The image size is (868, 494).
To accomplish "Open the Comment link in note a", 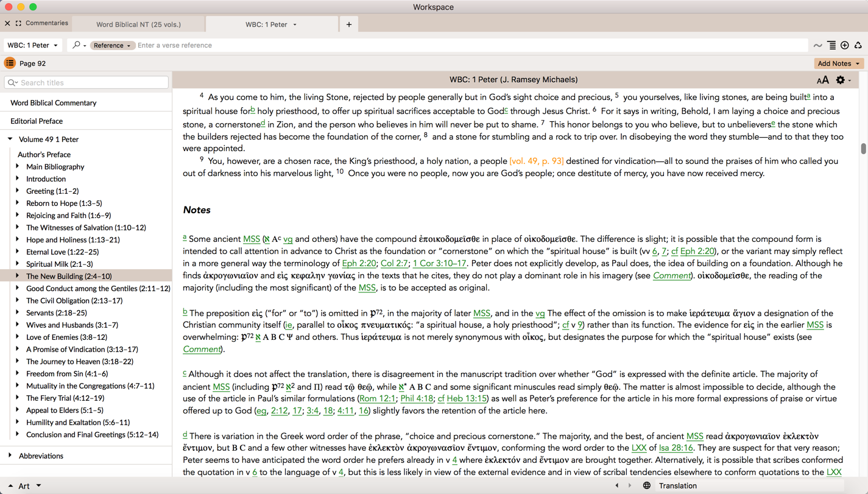I will coord(672,275).
